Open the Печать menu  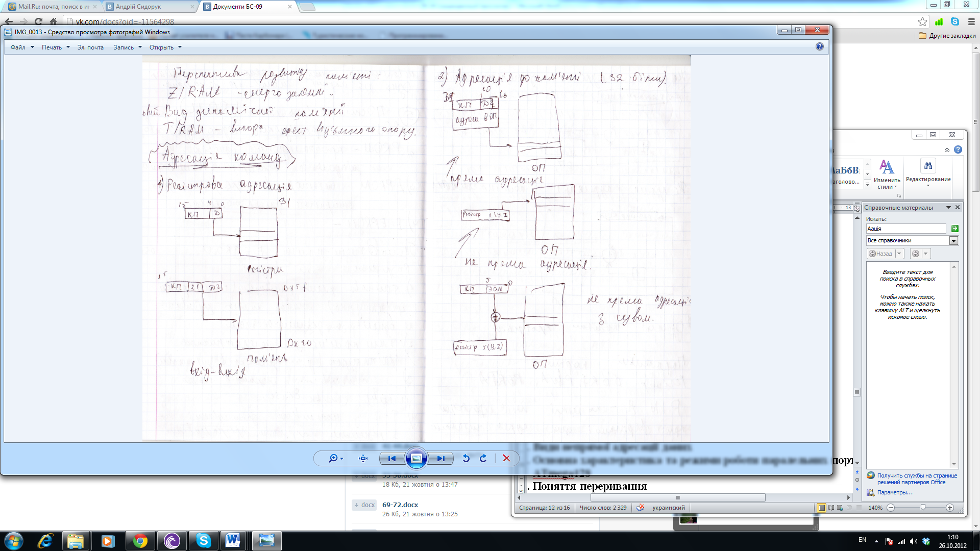click(x=56, y=47)
